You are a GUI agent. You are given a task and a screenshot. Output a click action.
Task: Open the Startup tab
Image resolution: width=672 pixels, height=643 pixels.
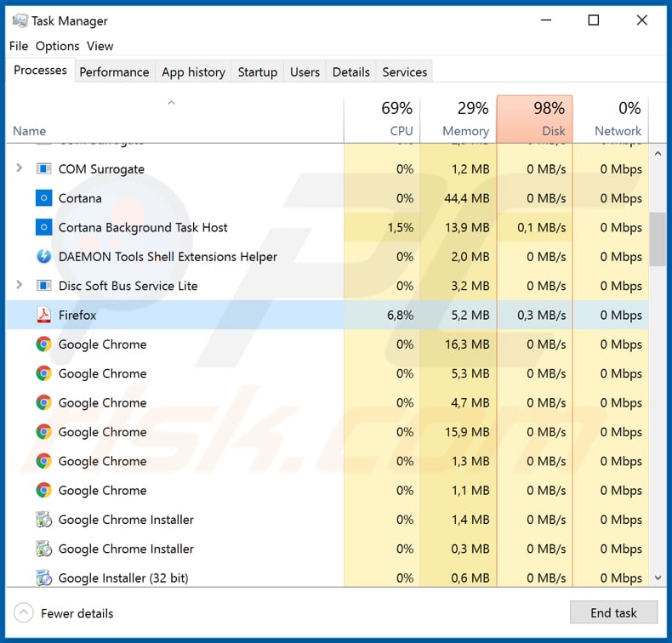[x=258, y=72]
